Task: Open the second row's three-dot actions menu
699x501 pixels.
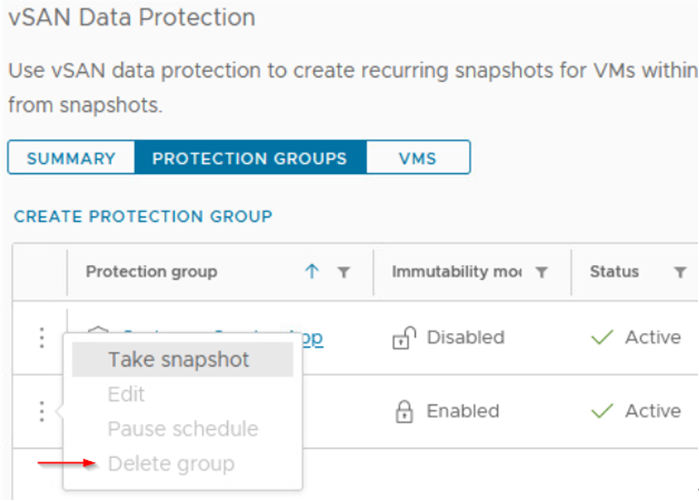Action: pos(41,411)
